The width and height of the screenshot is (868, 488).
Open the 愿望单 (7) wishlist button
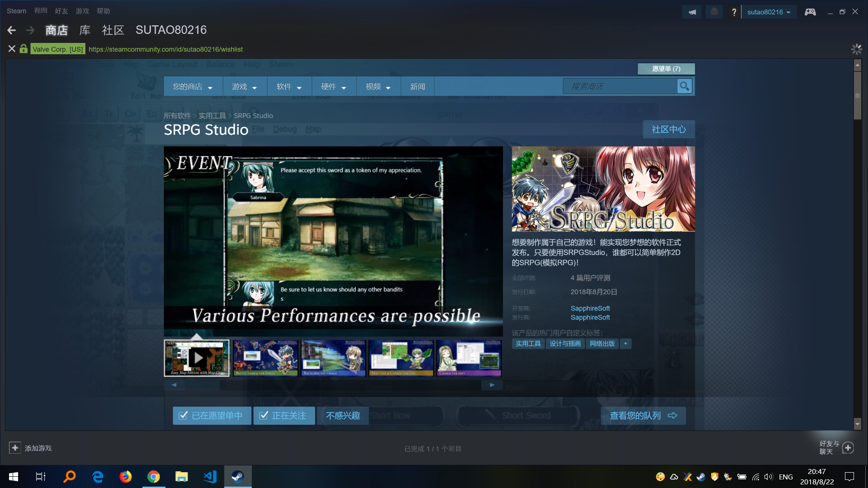click(x=666, y=69)
